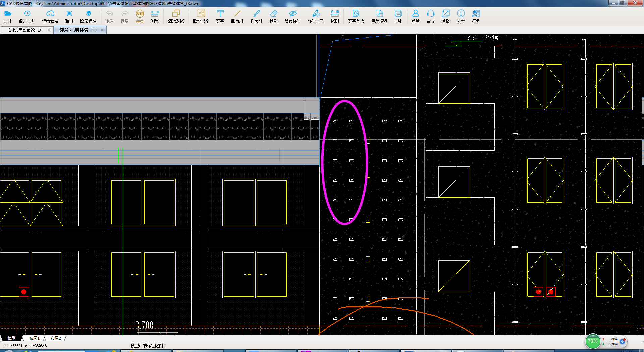This screenshot has height=352, width=644.
Task: Switch to the 布局2 layout tab
Action: pos(56,338)
